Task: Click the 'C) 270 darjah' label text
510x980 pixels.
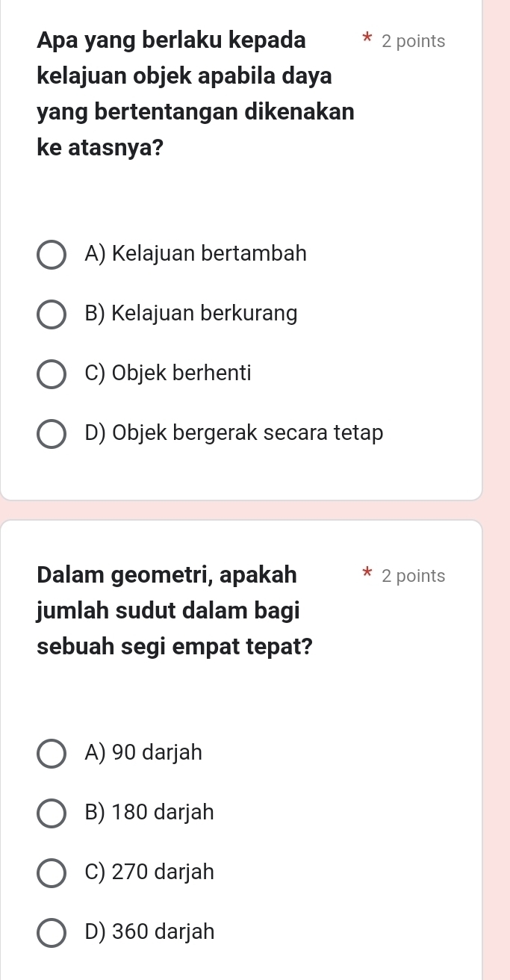Action: tap(149, 872)
